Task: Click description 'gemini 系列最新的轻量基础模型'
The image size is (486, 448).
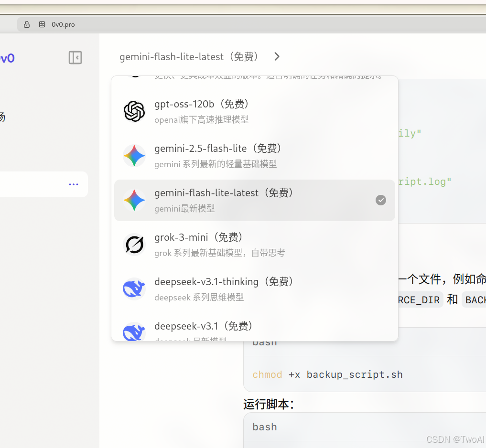Action: pyautogui.click(x=216, y=164)
